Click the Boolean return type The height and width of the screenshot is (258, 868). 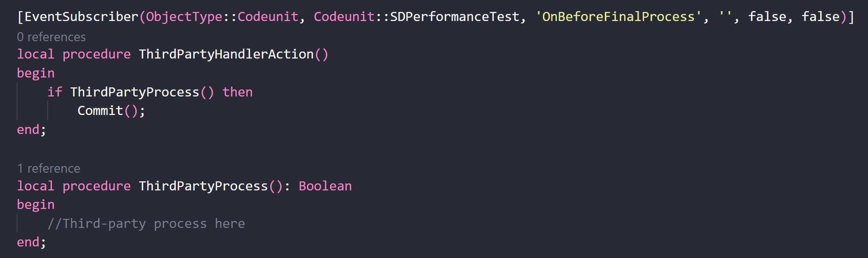pos(325,186)
